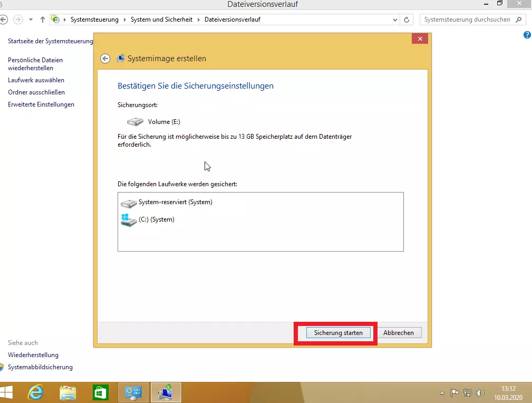The width and height of the screenshot is (532, 403).
Task: Select System-reserviert (System) drive icon
Action: pyautogui.click(x=129, y=204)
